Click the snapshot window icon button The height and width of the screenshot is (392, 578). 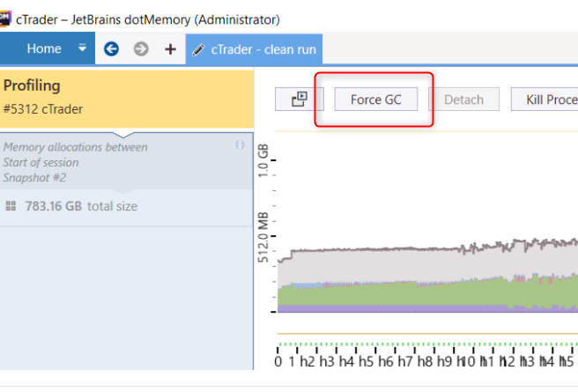coord(300,100)
